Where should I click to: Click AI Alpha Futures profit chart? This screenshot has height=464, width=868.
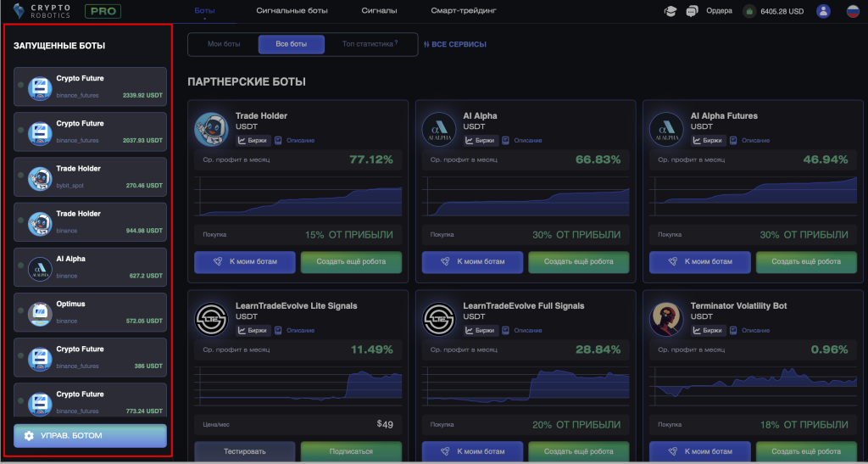[x=753, y=198]
